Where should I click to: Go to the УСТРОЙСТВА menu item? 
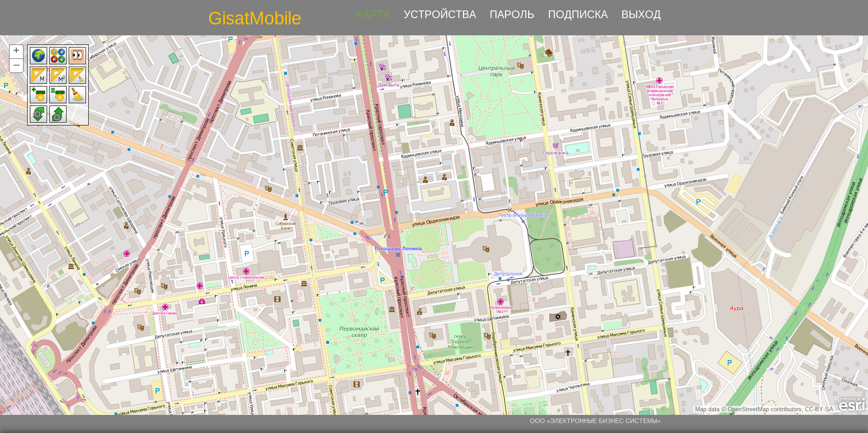[439, 14]
